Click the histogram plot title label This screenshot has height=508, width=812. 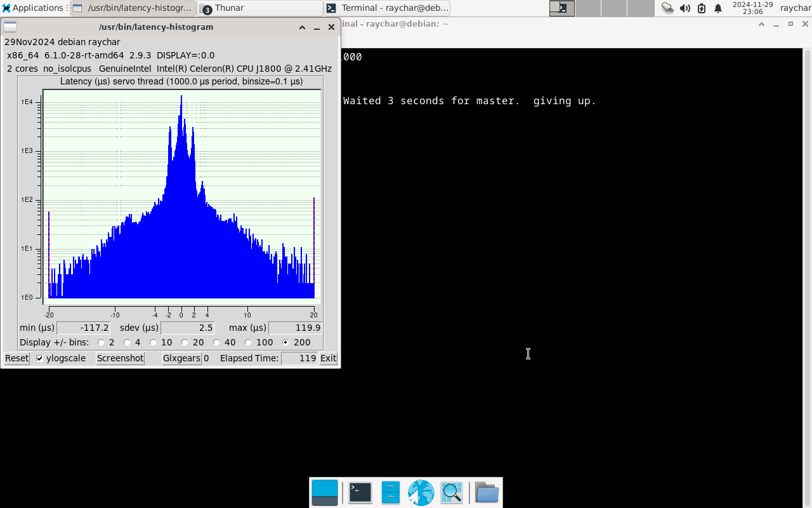pos(181,82)
